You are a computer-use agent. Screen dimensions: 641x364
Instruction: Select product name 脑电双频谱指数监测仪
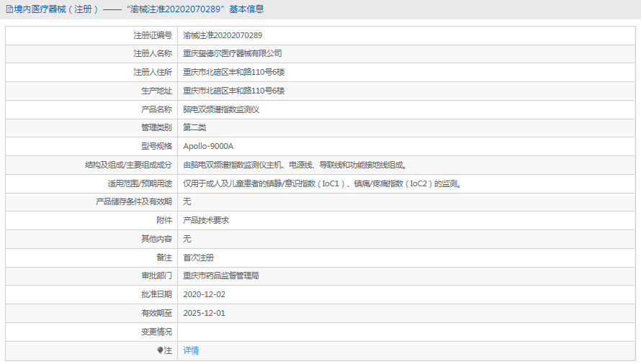[x=221, y=109]
